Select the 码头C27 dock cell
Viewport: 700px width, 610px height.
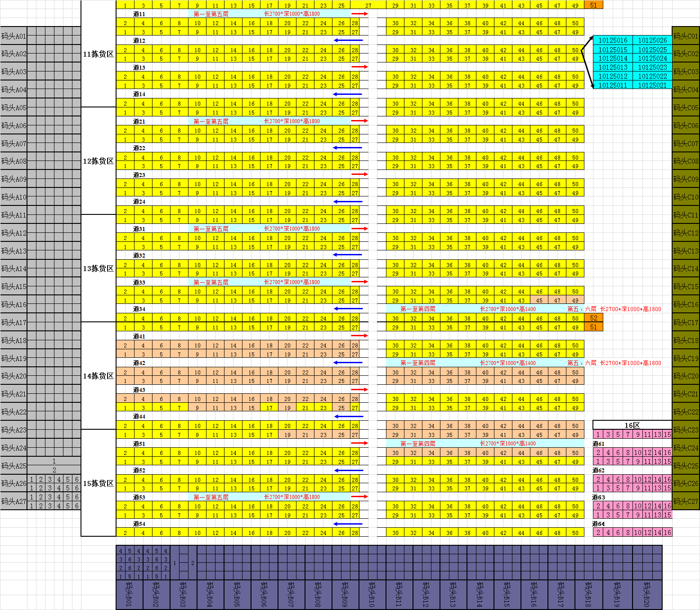click(x=686, y=501)
